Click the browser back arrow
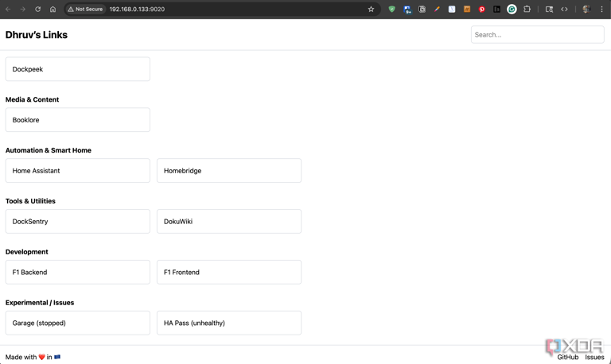This screenshot has width=611, height=364. coord(8,10)
